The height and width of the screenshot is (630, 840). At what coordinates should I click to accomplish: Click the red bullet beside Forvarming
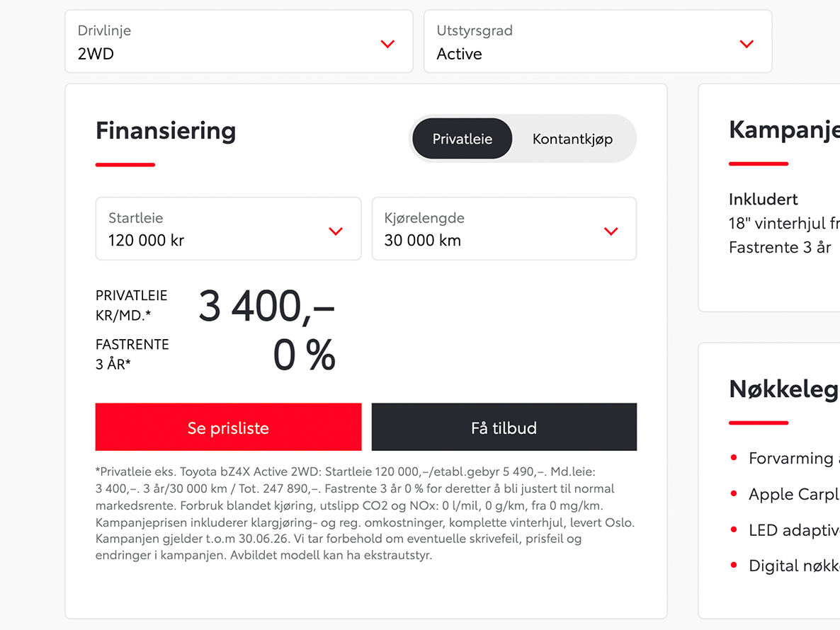[x=734, y=459]
